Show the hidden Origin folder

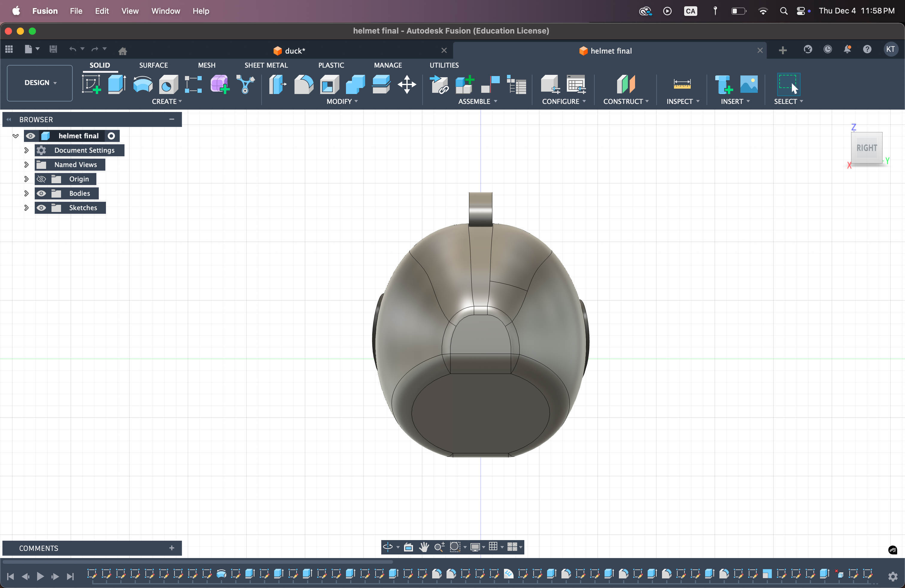coord(41,179)
